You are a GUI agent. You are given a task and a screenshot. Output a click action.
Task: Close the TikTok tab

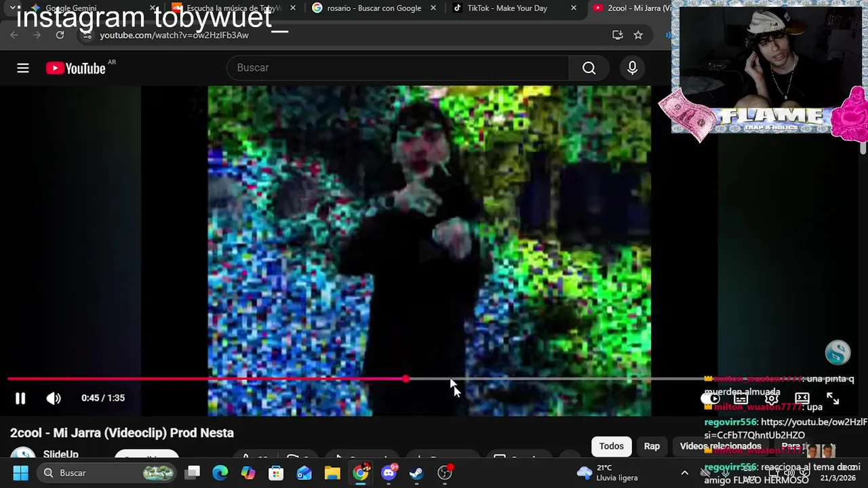point(574,8)
